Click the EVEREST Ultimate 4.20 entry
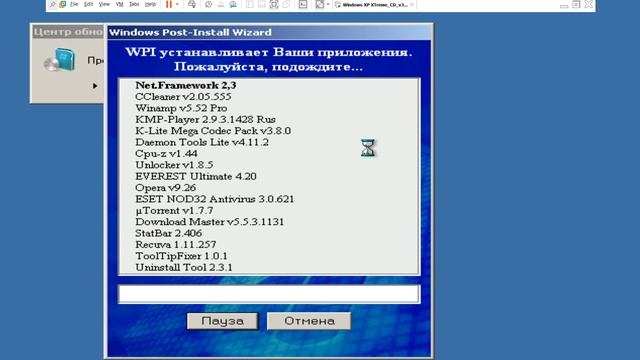This screenshot has width=640, height=360. (x=196, y=176)
